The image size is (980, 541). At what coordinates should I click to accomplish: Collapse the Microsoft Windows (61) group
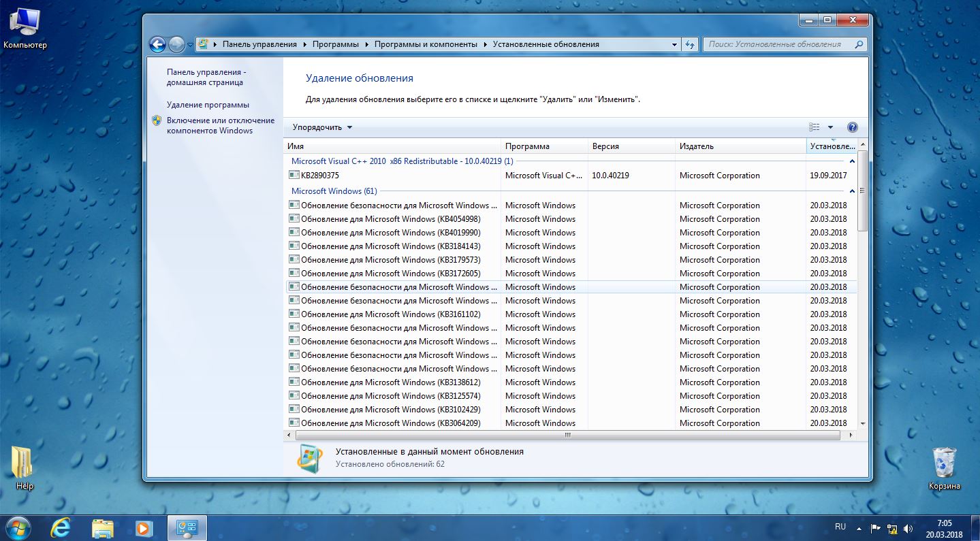(851, 191)
